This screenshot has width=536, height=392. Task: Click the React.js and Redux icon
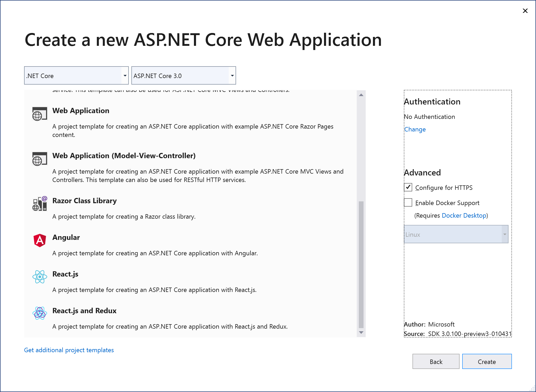click(x=40, y=313)
